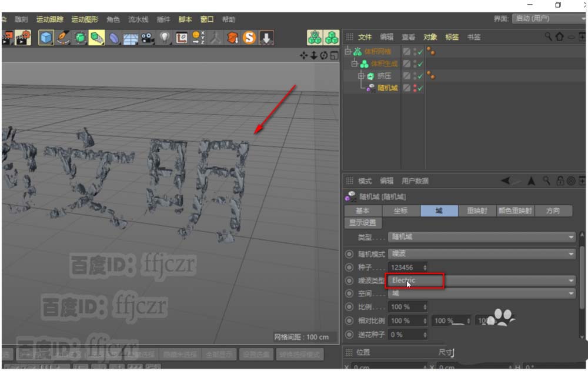
Task: Toggle green enable checkmark for 挤压 object
Action: (420, 76)
